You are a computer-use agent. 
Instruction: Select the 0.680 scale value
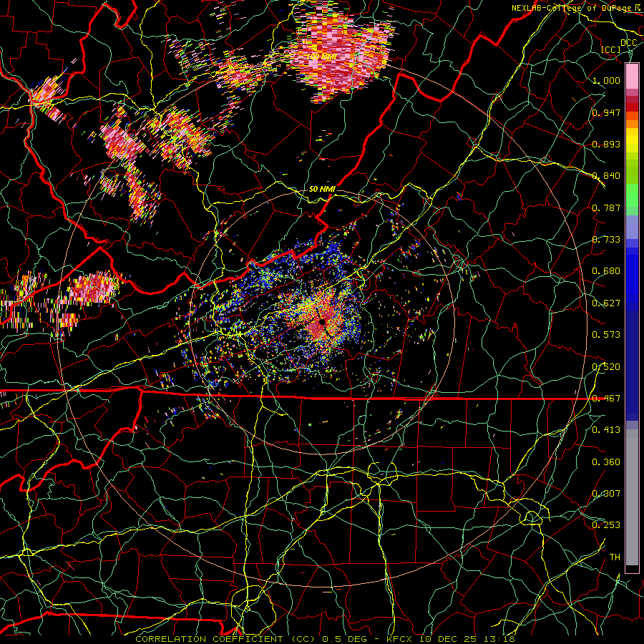[606, 271]
